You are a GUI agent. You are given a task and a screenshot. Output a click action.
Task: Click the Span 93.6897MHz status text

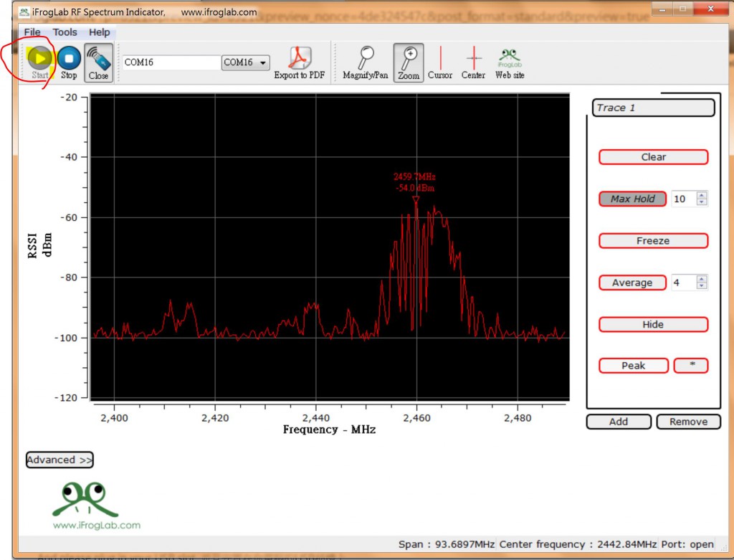pos(446,544)
